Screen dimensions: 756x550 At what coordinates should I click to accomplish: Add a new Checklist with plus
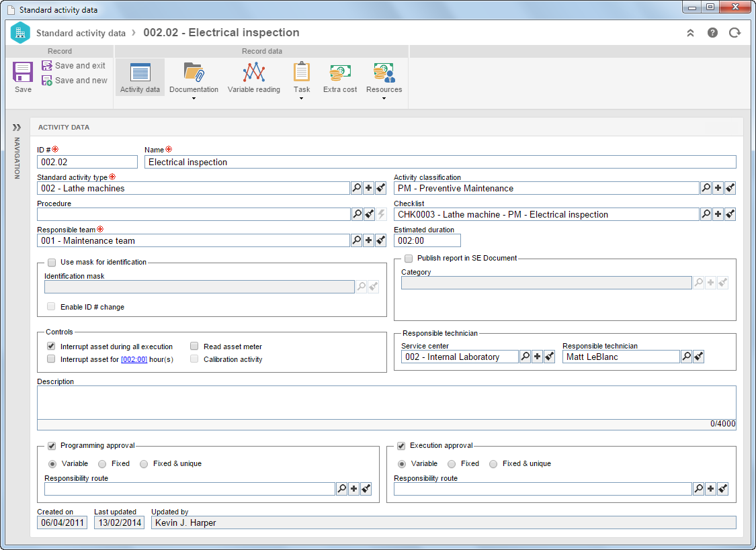tap(718, 214)
